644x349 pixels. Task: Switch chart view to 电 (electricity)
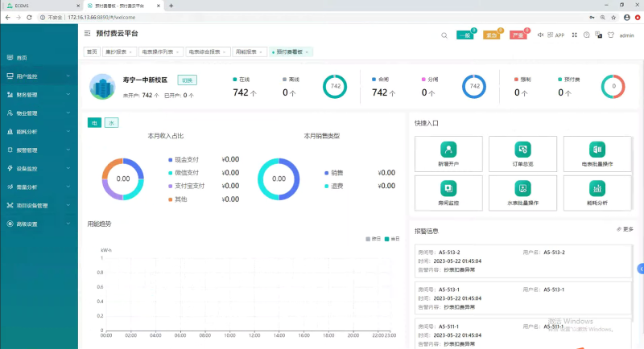(93, 123)
